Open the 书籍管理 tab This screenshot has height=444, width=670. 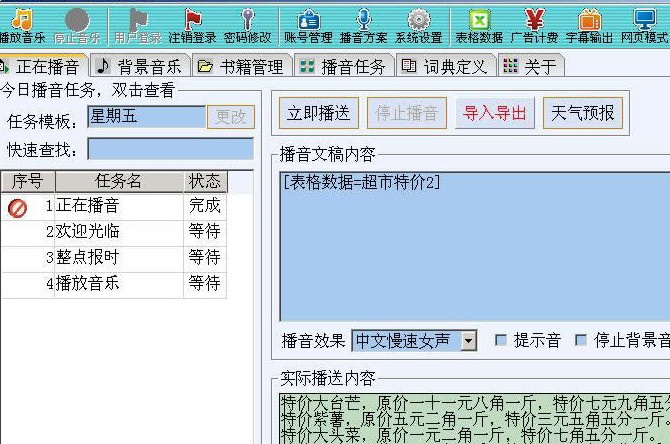[x=242, y=66]
